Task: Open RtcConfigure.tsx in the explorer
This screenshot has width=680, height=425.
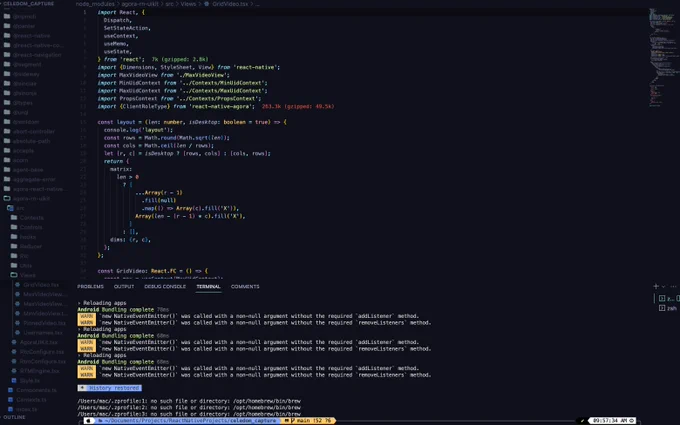Action: tap(42, 352)
